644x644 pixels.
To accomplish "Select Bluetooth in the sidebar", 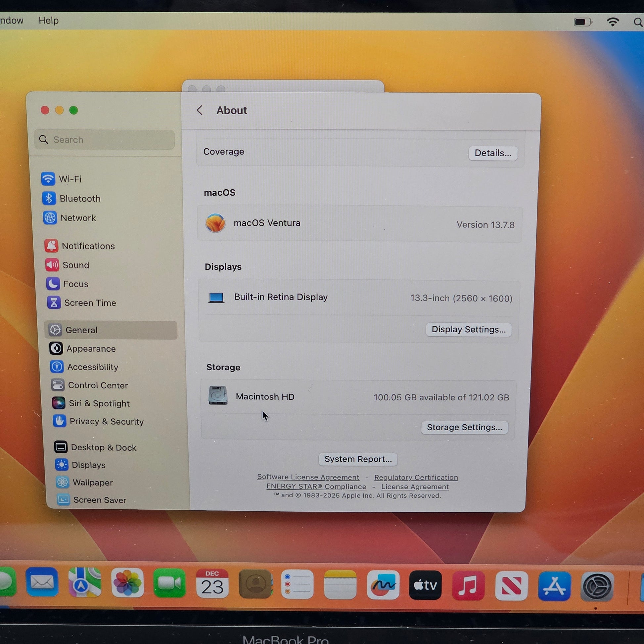I will tap(80, 199).
